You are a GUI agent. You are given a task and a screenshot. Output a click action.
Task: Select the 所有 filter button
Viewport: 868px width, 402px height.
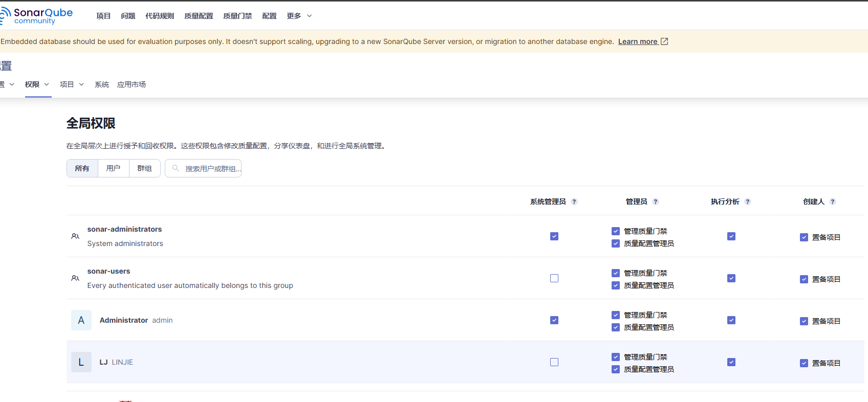[x=82, y=168]
